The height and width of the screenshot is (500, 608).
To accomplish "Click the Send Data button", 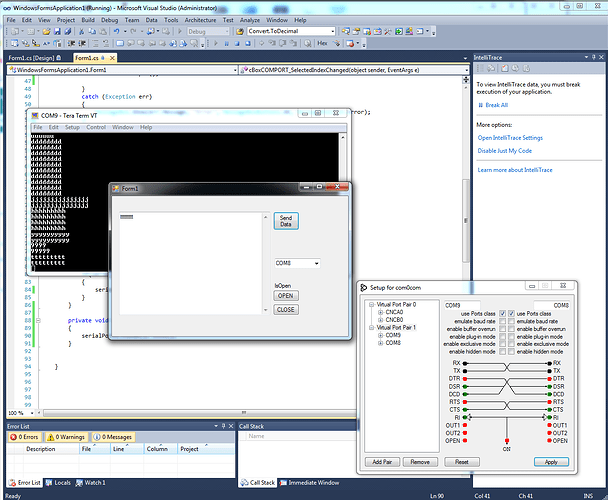I will [x=286, y=221].
